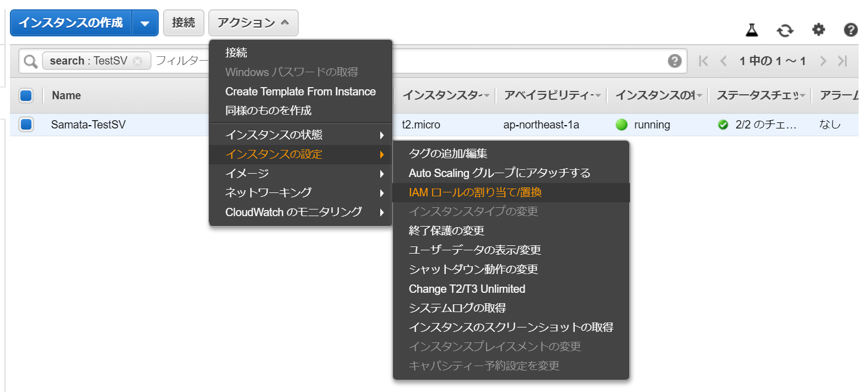The image size is (868, 392).
Task: Click the search filter help icon
Action: (675, 61)
